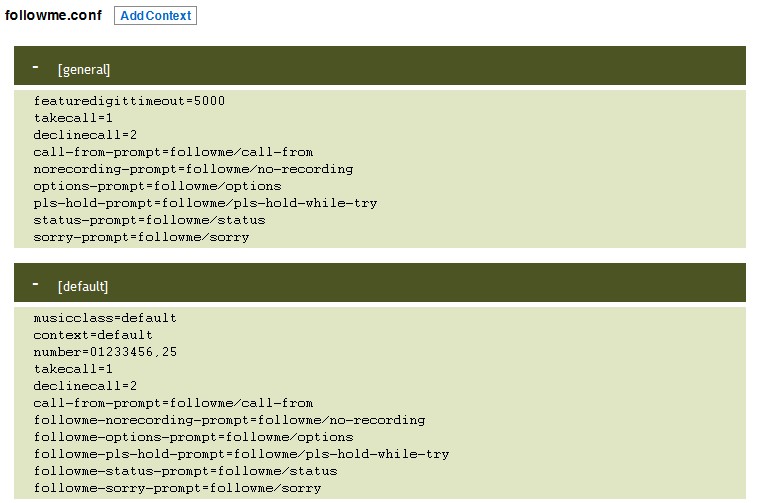Image resolution: width=769 pixels, height=503 pixels.
Task: Select the [default] context header title
Action: (83, 286)
